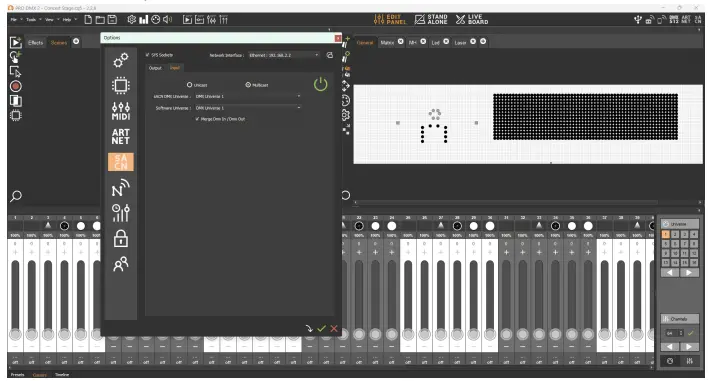The image size is (710, 381).
Task: Open the Help menu
Action: 67,19
